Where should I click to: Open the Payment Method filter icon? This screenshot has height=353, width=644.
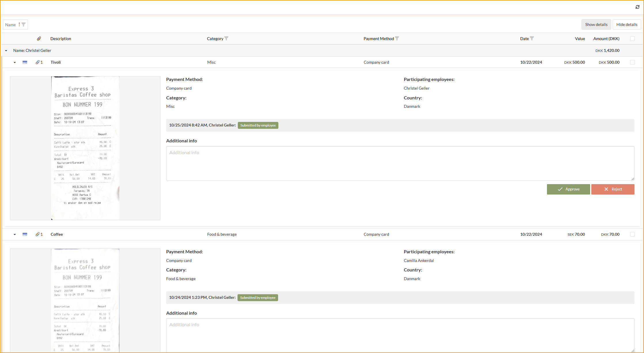(x=397, y=38)
